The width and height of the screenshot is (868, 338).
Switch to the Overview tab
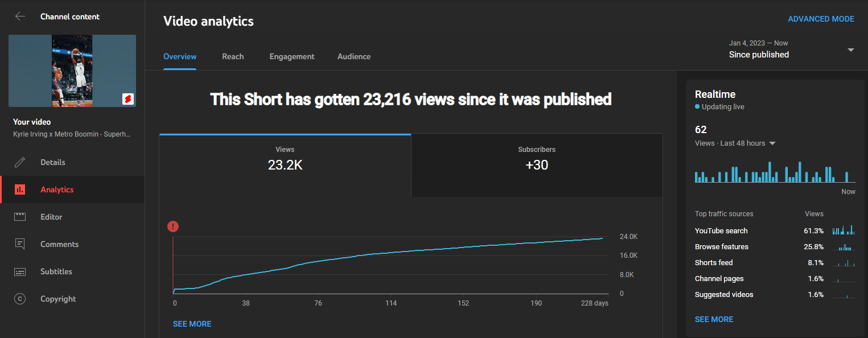click(180, 56)
